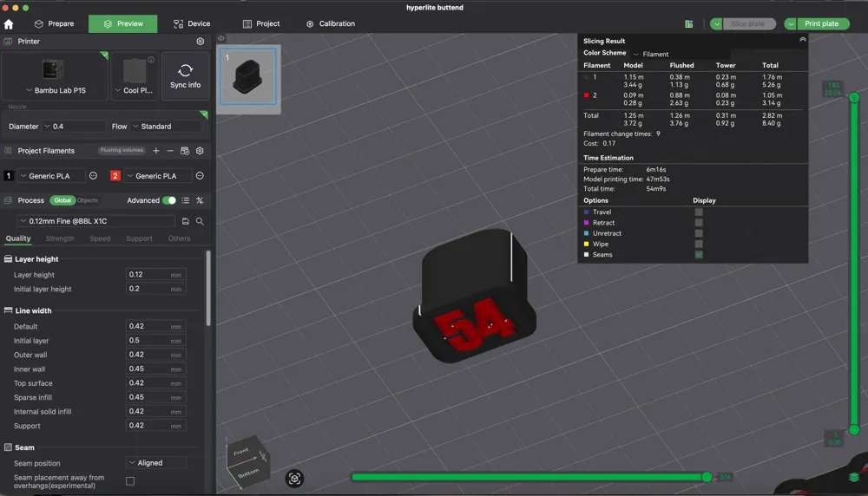The height and width of the screenshot is (496, 868).
Task: Switch to Device tab
Action: click(x=192, y=23)
